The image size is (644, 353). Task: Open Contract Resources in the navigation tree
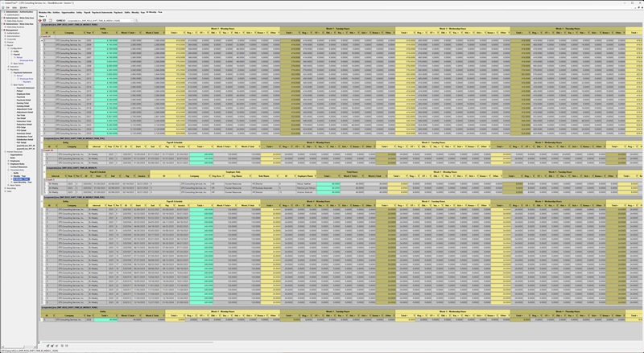pyautogui.click(x=18, y=166)
